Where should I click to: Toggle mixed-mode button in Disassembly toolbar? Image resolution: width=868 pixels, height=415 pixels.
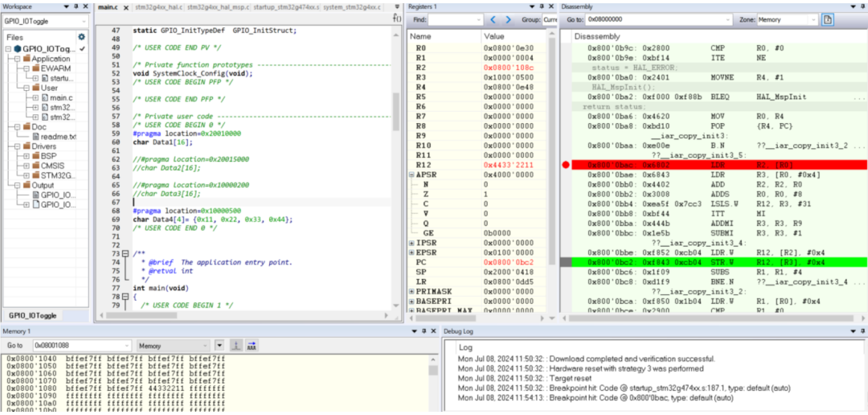[828, 19]
